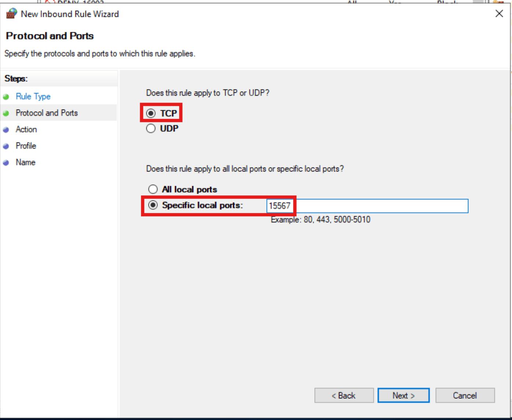Close the New Inbound Rule Wizard

[499, 14]
